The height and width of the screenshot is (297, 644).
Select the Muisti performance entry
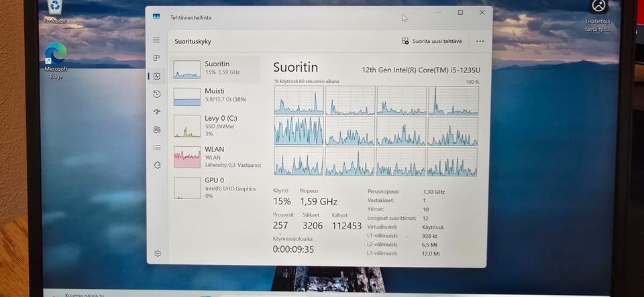216,97
